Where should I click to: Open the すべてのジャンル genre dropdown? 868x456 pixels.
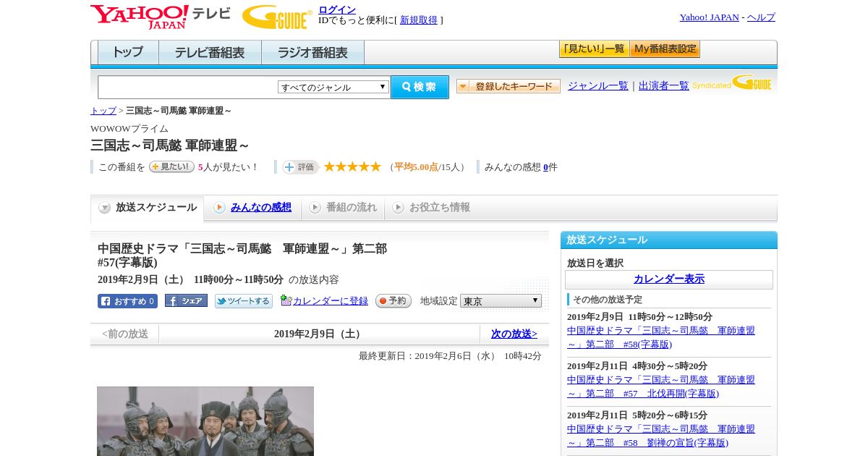tap(333, 87)
